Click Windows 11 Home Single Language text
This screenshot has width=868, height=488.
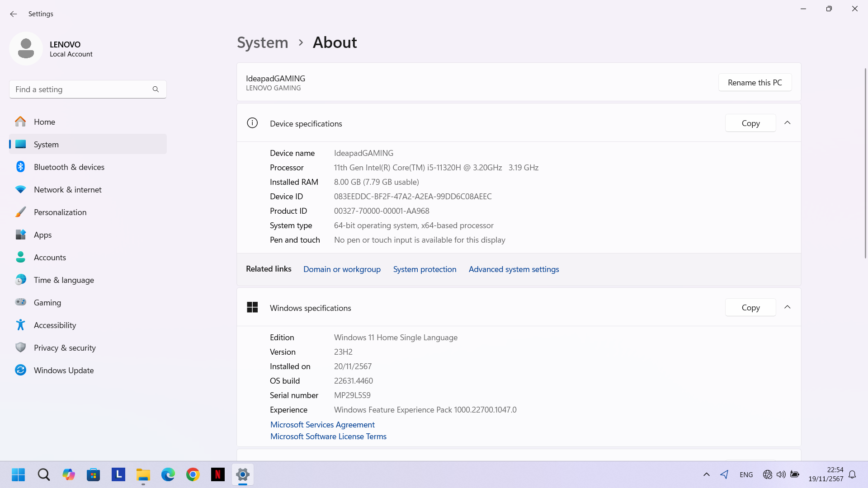(396, 338)
